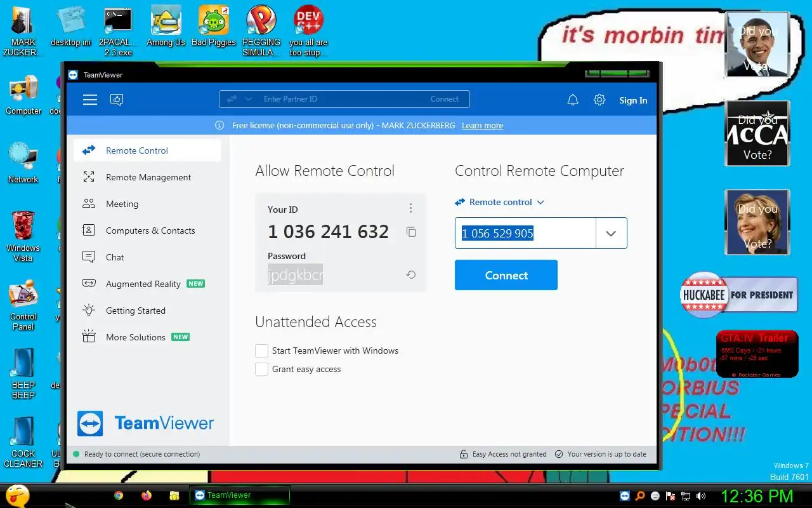Open the Windows Vista recycle bin icon
The height and width of the screenshot is (508, 812).
pos(23,236)
